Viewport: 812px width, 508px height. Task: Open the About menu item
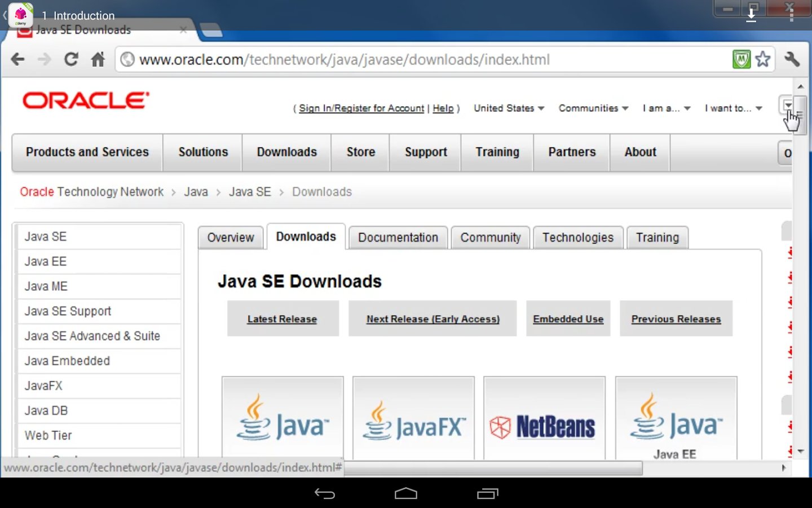(641, 152)
